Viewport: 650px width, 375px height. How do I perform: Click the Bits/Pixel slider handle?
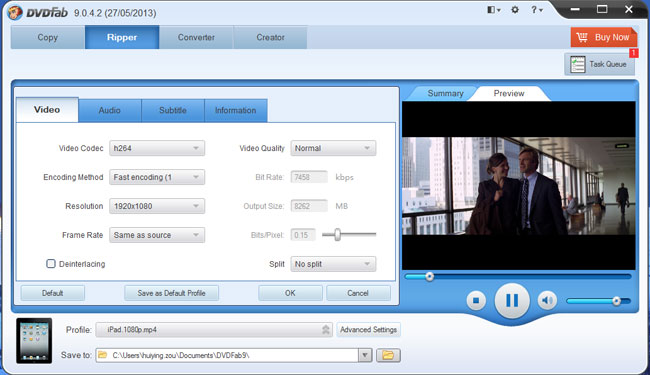coord(337,235)
